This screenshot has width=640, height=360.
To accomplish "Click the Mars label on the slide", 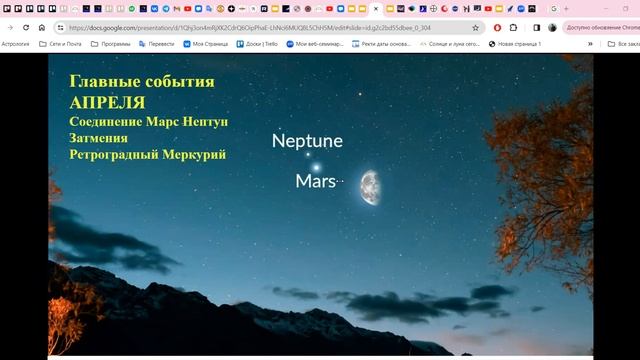I will tap(316, 181).
